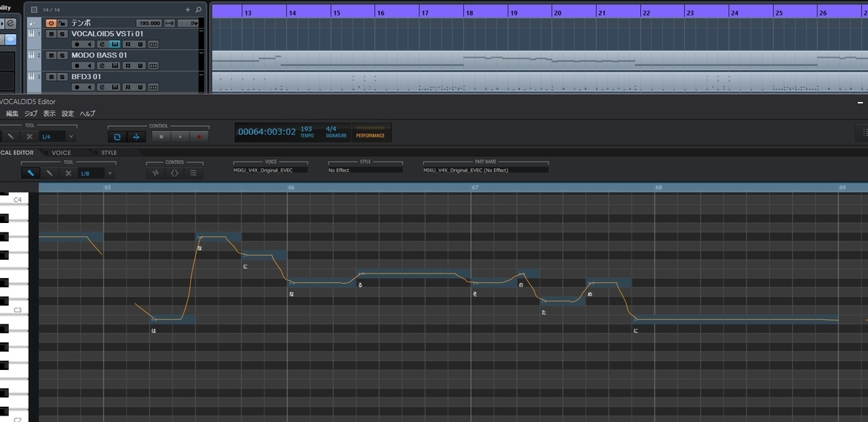Open the instrument panel for BFD3 01
This screenshot has width=868, height=422.
tap(115, 88)
